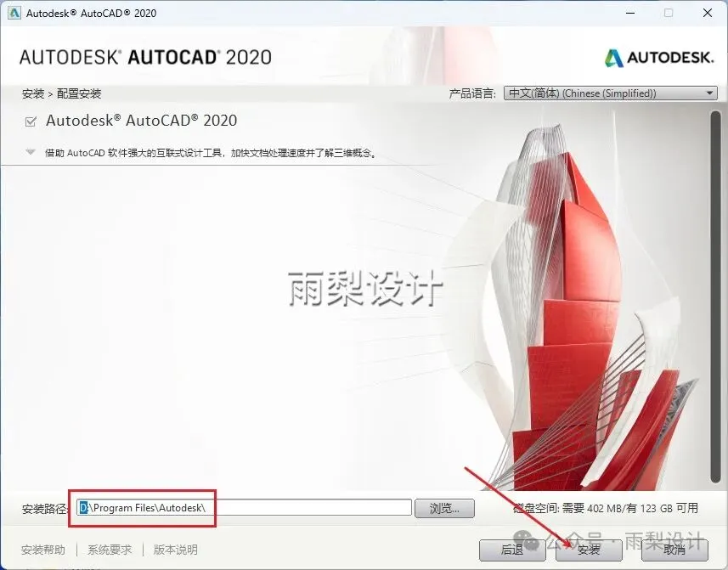The width and height of the screenshot is (728, 570).
Task: Click the AutoCAD icon in the title bar
Action: coord(14,13)
